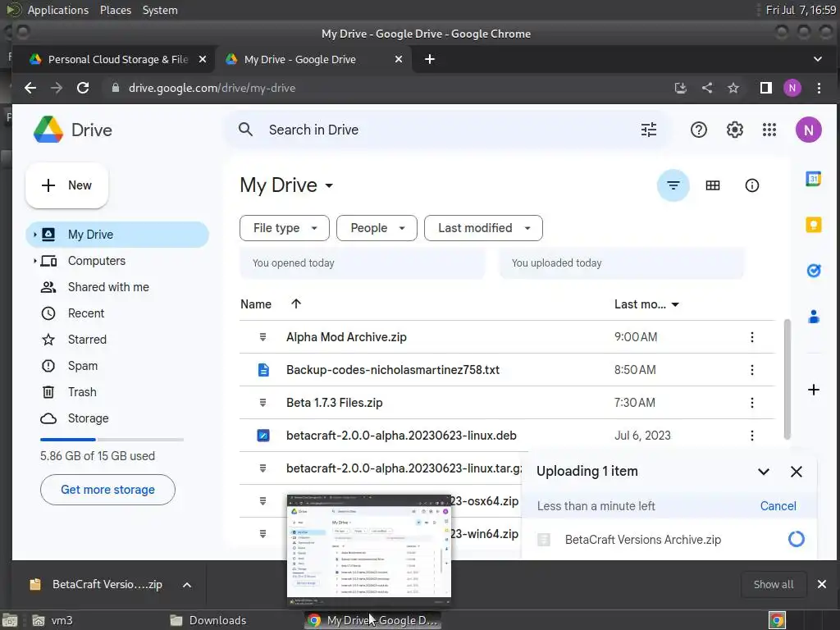Open Contacts side panel
Screen dimensions: 840x630
pos(813,317)
